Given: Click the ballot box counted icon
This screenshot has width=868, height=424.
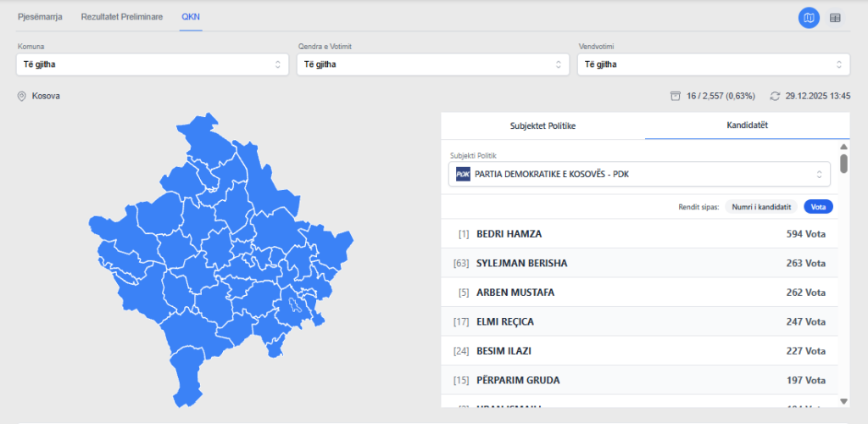Looking at the screenshot, I should [675, 96].
